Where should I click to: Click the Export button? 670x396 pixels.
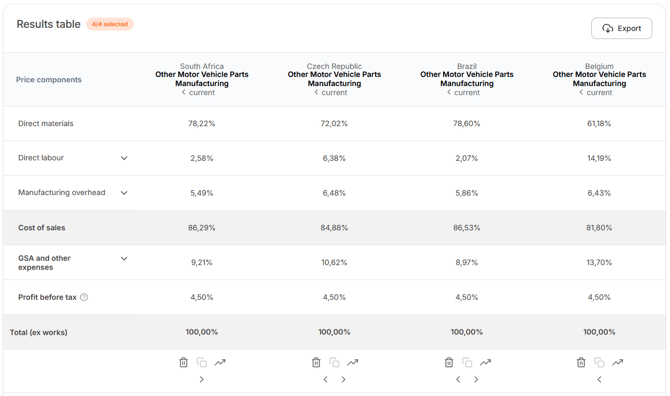[622, 28]
